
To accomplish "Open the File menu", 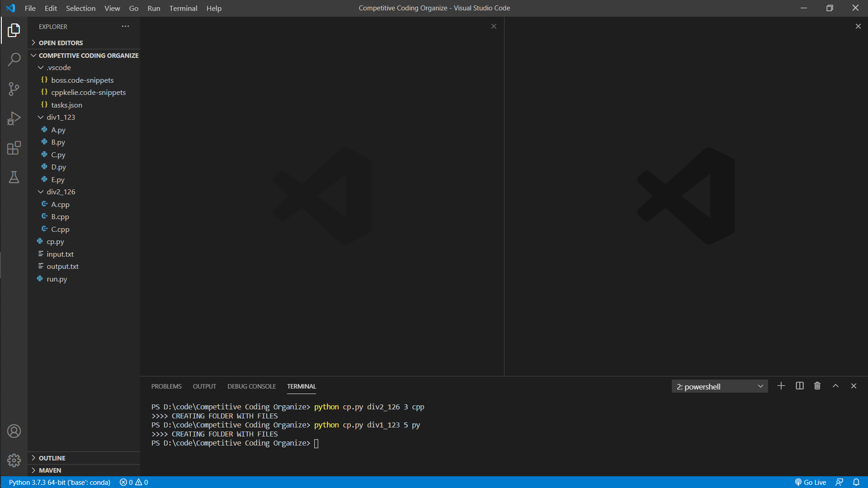I will (x=30, y=8).
